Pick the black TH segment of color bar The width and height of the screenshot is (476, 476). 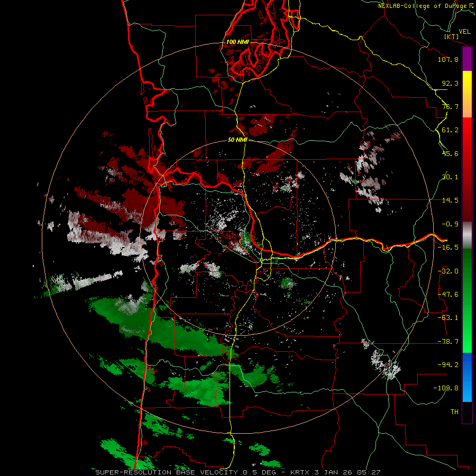(x=467, y=412)
